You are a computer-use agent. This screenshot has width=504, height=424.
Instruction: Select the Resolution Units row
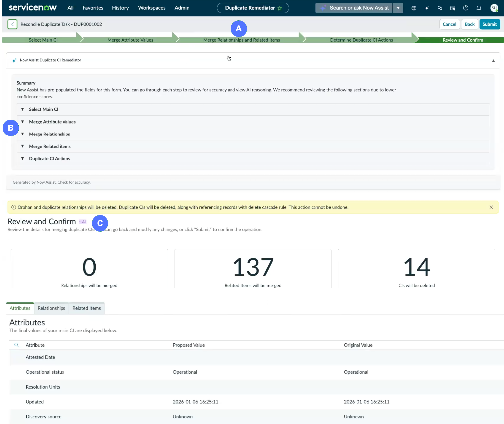[x=257, y=387]
